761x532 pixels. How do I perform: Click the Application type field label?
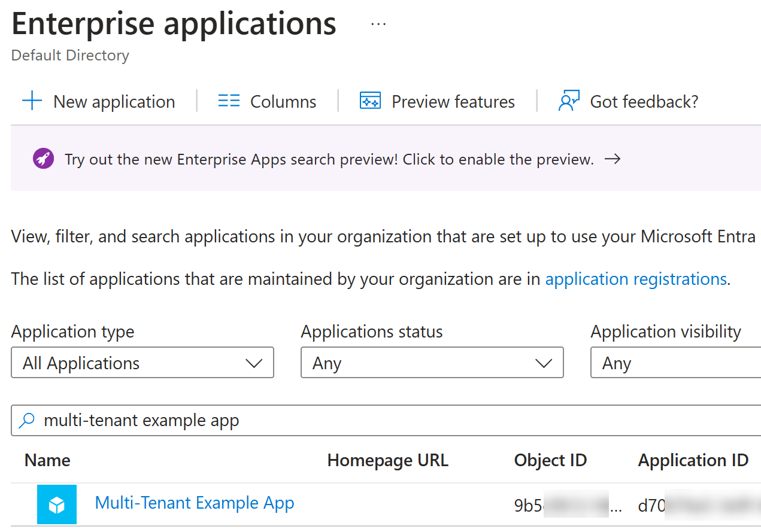coord(73,332)
